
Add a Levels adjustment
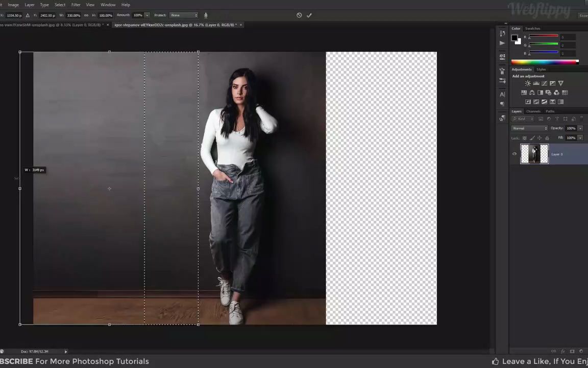click(x=536, y=83)
